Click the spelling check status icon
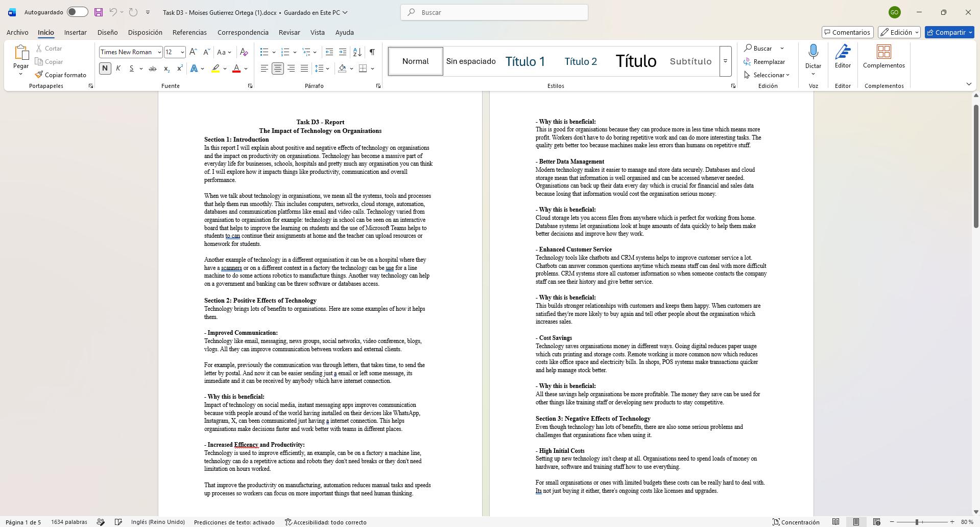The image size is (980, 527). click(x=118, y=522)
